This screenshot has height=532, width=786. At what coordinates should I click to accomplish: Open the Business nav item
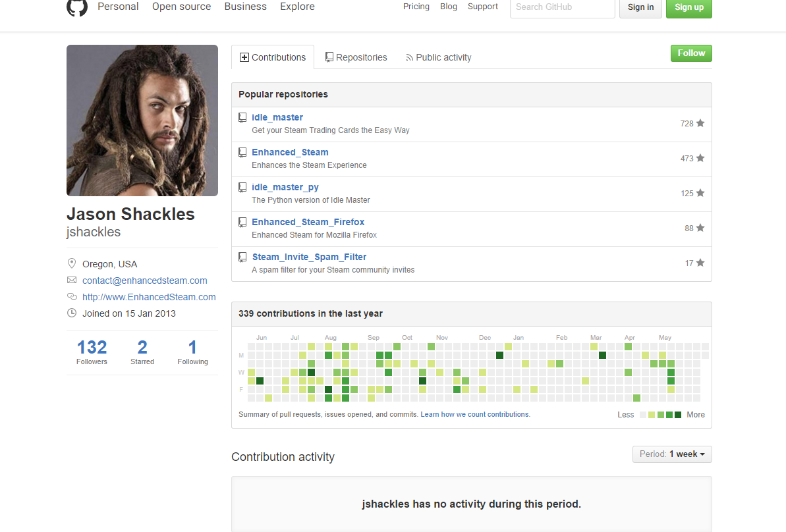[246, 7]
